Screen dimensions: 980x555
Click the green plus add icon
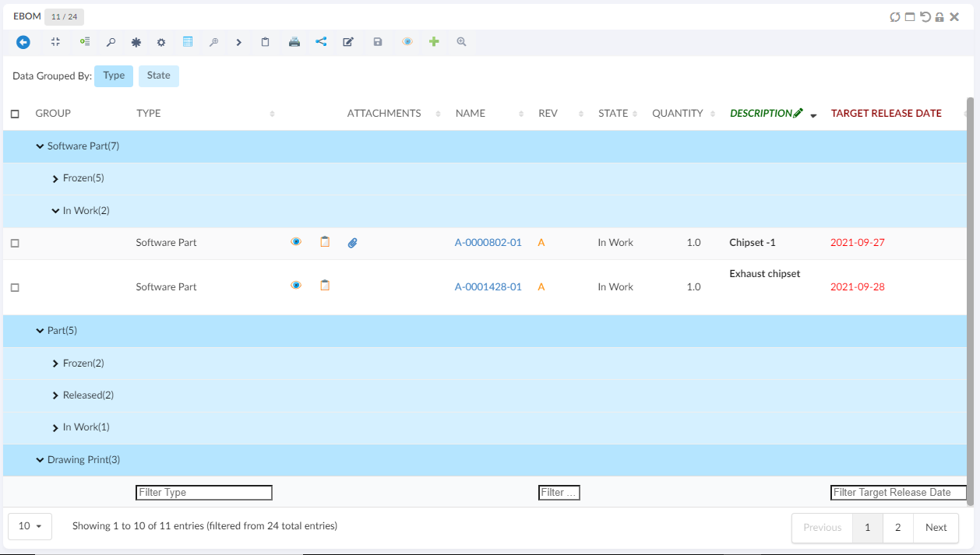click(434, 42)
